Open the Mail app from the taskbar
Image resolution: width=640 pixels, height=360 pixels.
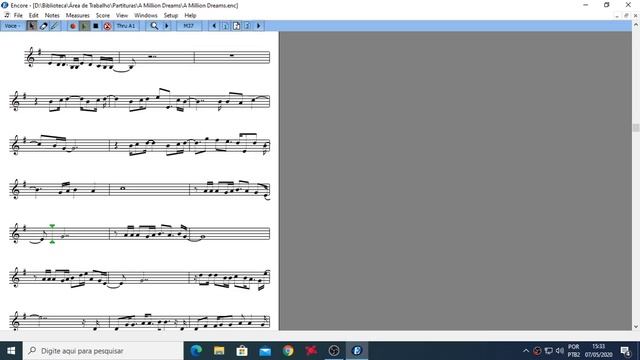click(265, 351)
